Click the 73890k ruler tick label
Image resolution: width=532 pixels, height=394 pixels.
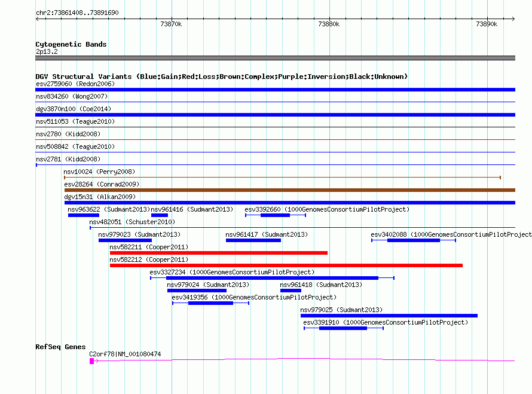tap(487, 24)
